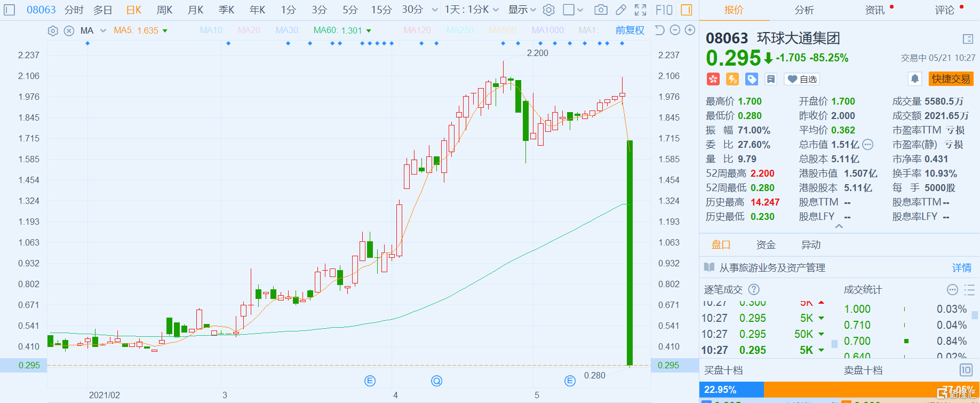Expand the MA indicator type dropdown

(103, 31)
